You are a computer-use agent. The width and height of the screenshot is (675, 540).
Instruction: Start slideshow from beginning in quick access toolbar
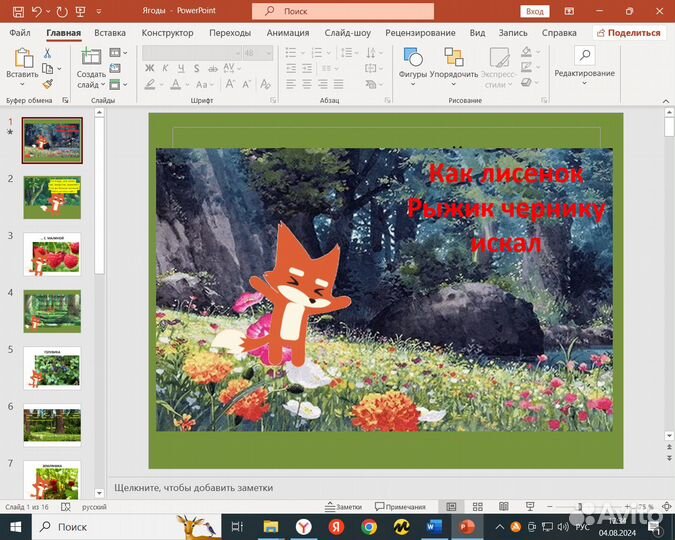81,12
